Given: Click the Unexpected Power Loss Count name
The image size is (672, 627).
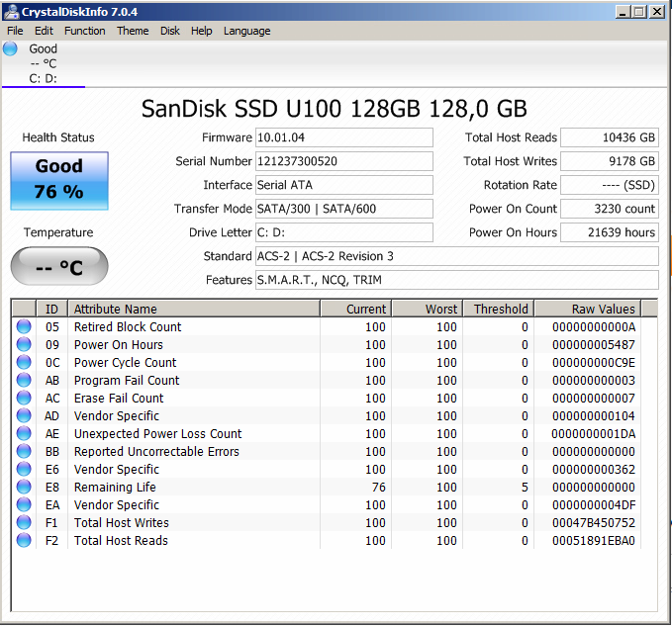Looking at the screenshot, I should pos(157,434).
